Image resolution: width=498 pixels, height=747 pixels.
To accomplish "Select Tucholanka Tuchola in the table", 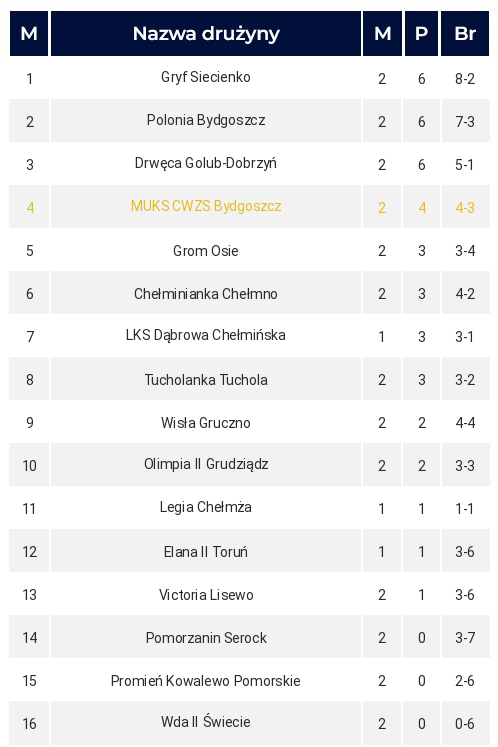I will 205,380.
